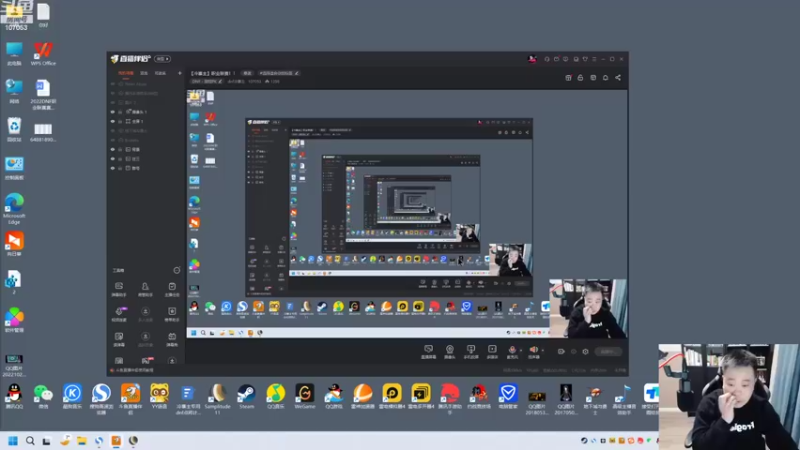The width and height of the screenshot is (800, 450).
Task: Open the camera source button in bottom toolbar
Action: 449,351
